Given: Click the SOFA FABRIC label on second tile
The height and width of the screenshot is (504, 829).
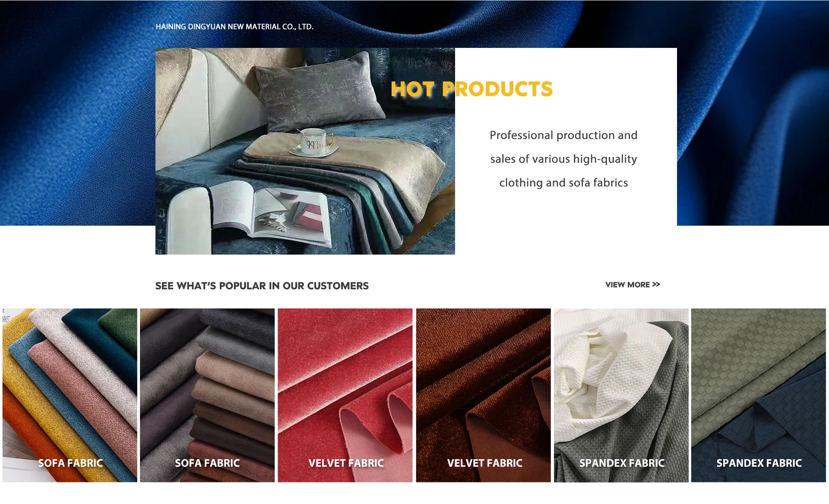Looking at the screenshot, I should pos(207,463).
